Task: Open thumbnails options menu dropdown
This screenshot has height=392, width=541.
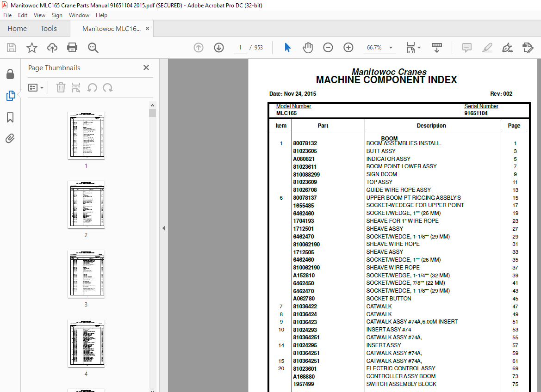Action: coord(36,87)
